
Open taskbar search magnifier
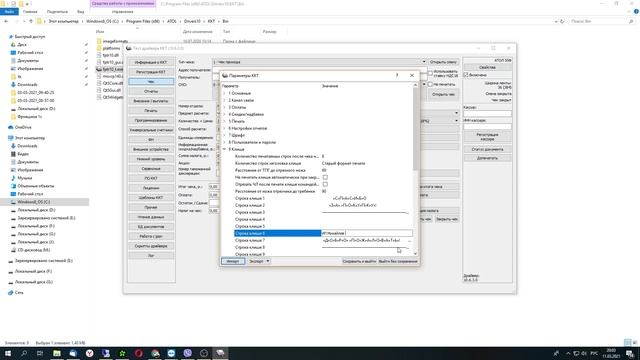24,353
